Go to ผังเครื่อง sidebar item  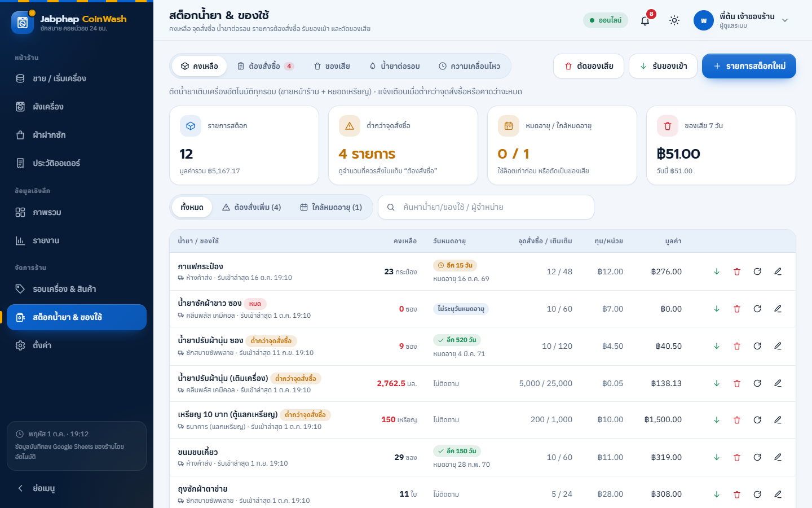coord(77,107)
